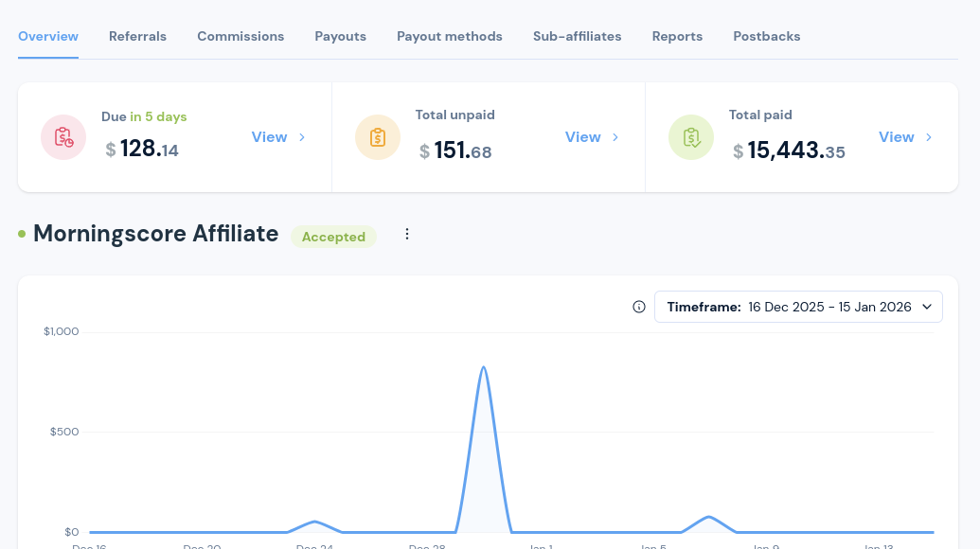Switch to the Referrals tab
The image size is (980, 549).
(x=137, y=36)
